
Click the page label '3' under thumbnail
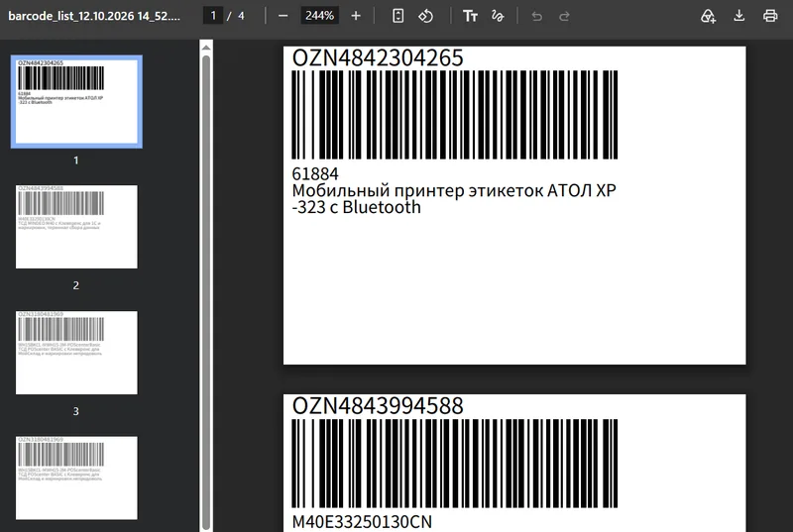point(76,411)
